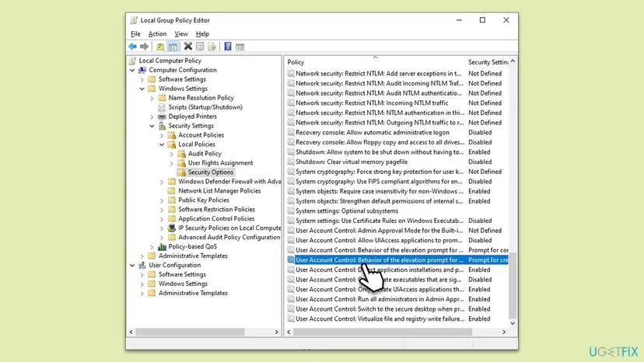
Task: Click policy list horizontal scrollbar thumb
Action: coord(383,332)
